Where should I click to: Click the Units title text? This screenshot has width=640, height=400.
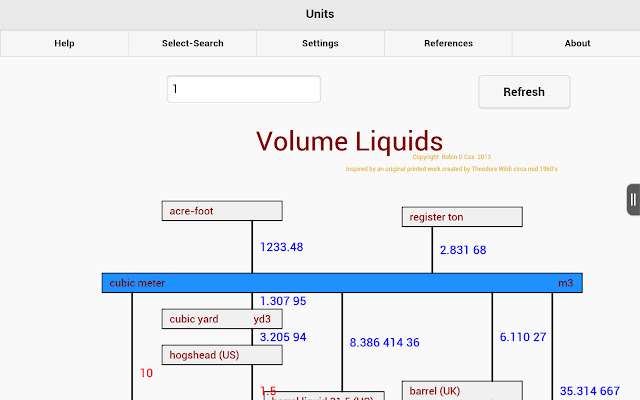click(x=320, y=14)
